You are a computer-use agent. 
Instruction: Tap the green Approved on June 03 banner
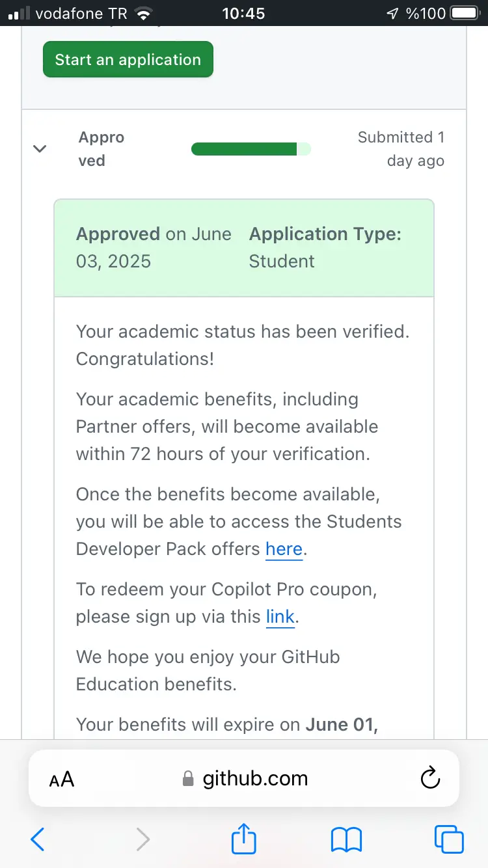pos(244,248)
